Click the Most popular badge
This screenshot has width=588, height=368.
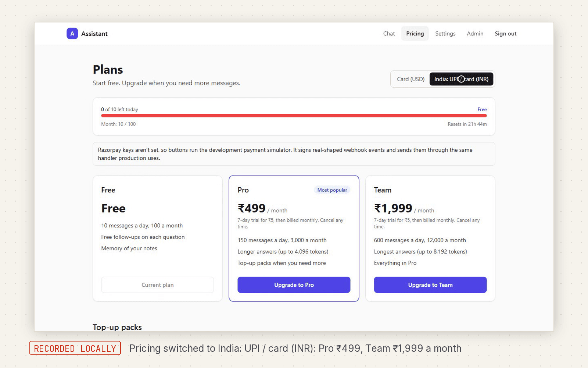(332, 190)
